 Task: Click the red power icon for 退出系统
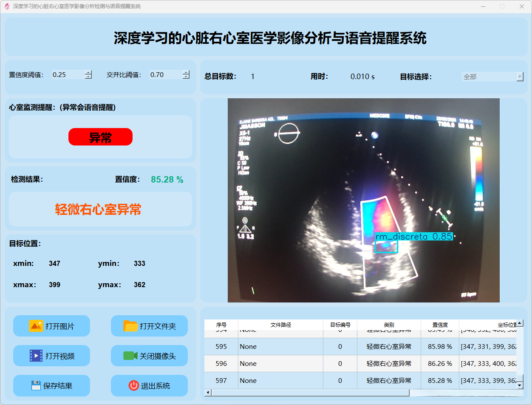133,385
